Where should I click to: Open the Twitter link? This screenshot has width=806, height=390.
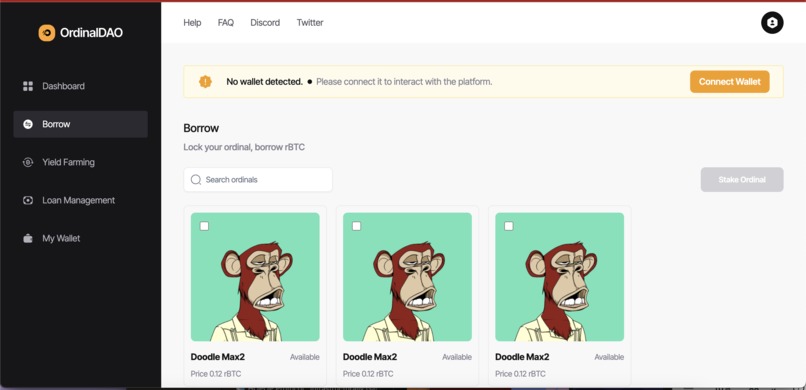point(310,23)
